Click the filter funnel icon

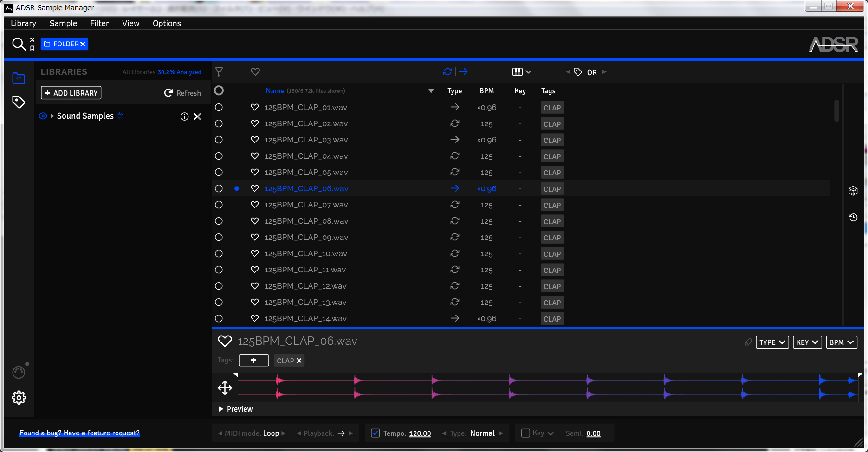(219, 72)
